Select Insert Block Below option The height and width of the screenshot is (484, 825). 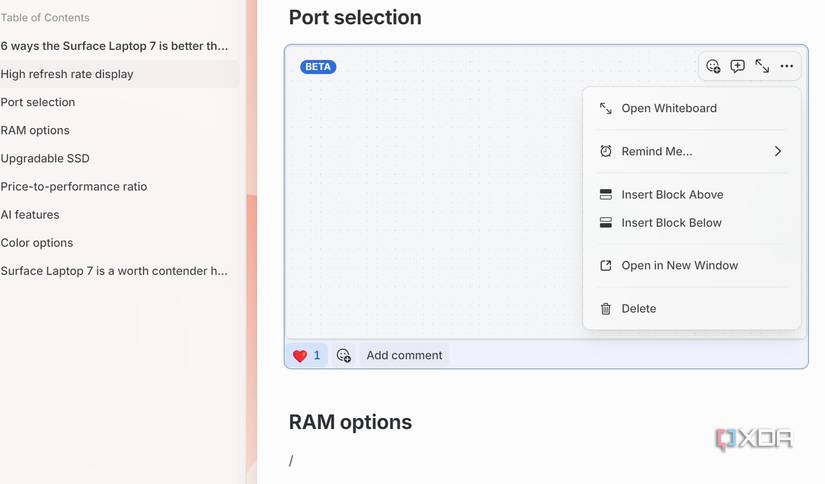[692, 223]
